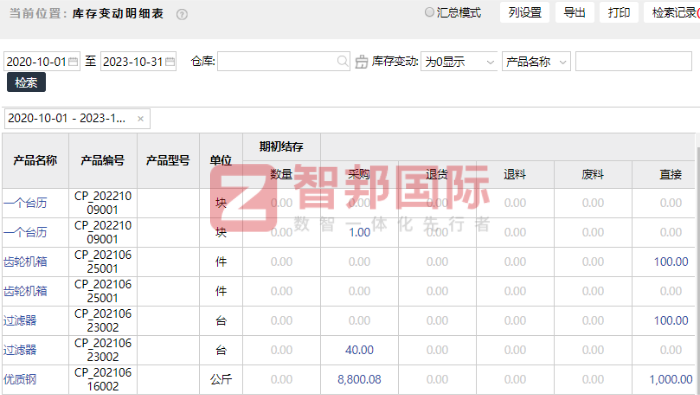This screenshot has width=700, height=395.
Task: Enable 汇总模式 summary mode radio
Action: [x=429, y=12]
